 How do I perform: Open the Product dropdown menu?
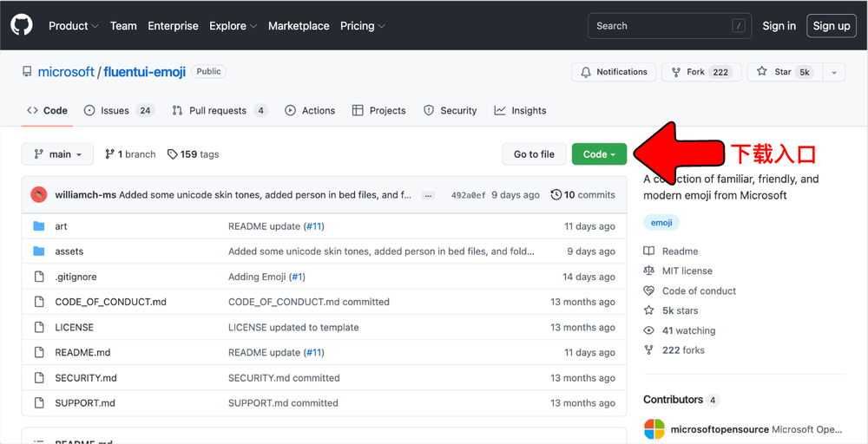pos(74,26)
